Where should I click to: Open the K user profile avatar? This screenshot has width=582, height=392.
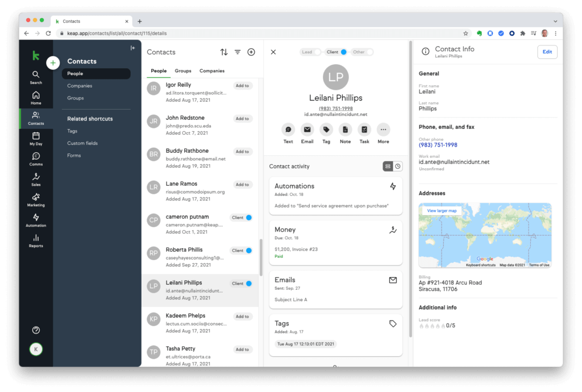pos(36,349)
